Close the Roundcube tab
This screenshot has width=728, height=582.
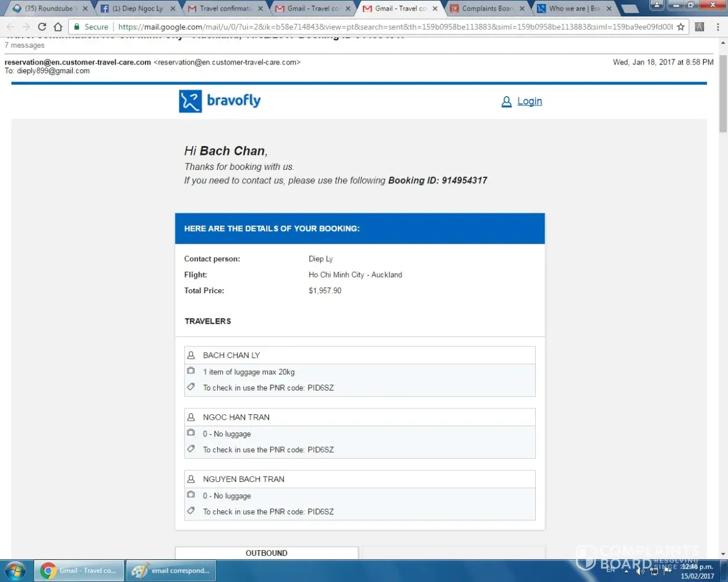click(x=85, y=9)
